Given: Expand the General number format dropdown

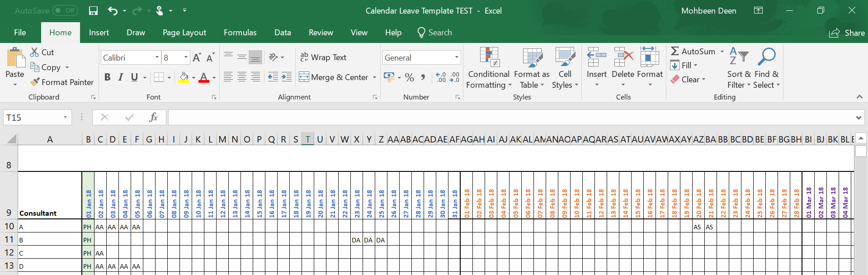Looking at the screenshot, I should [x=457, y=57].
